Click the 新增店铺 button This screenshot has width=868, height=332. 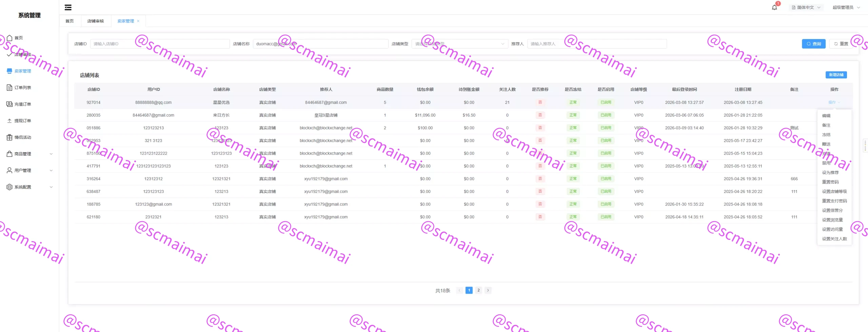pos(836,75)
